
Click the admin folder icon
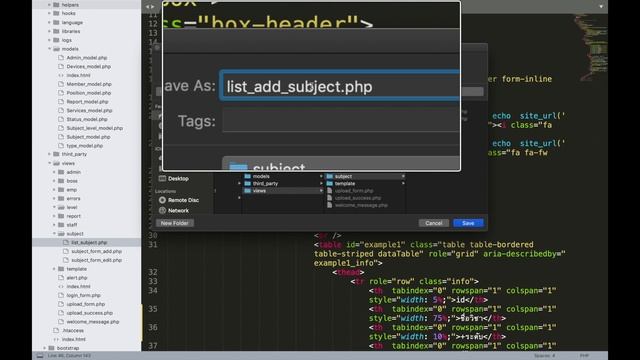tap(61, 172)
